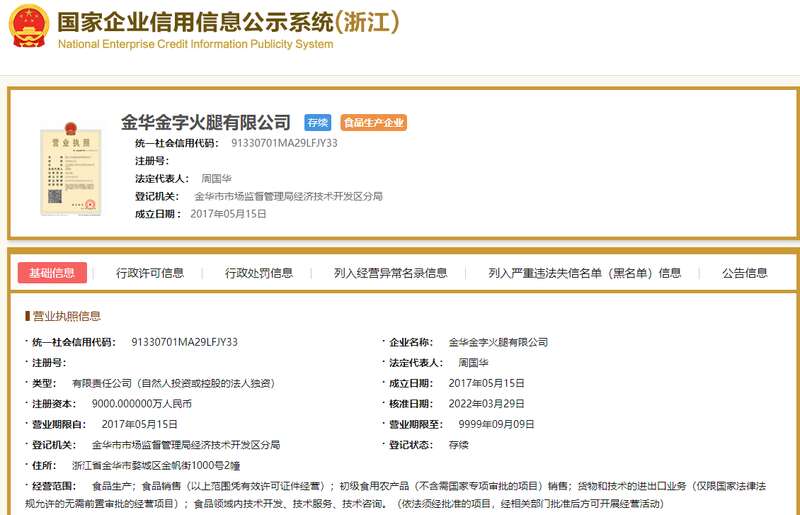Switch to the 行政许可信息 tab
This screenshot has width=800, height=515.
[149, 273]
